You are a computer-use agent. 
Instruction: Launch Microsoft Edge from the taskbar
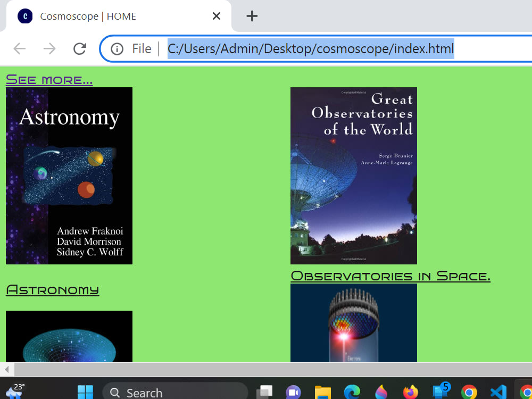pos(352,393)
